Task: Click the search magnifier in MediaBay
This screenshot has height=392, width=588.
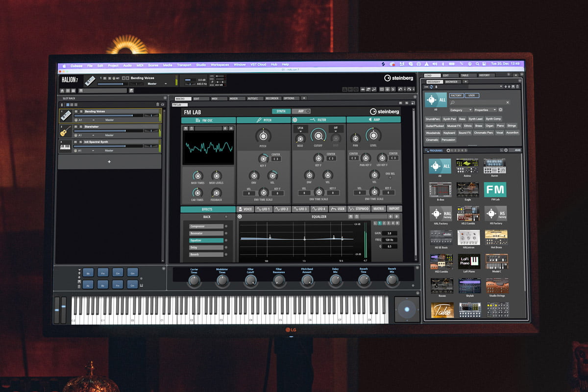Action: click(453, 102)
